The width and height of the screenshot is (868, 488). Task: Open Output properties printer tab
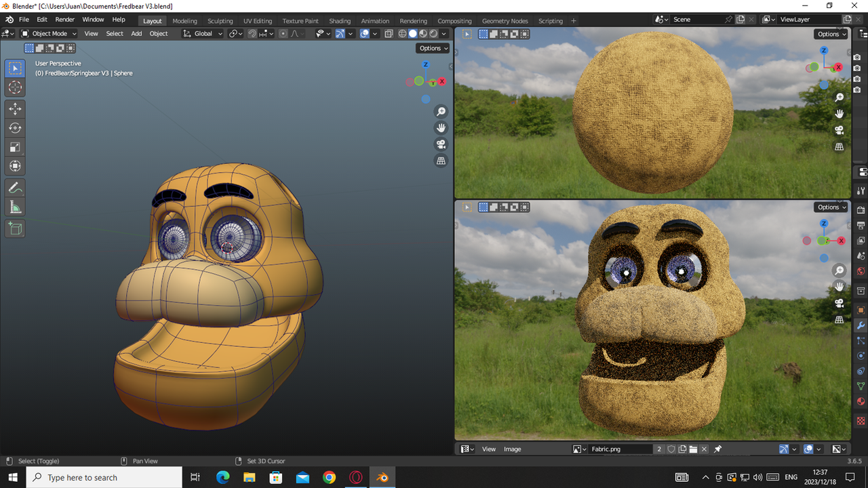pyautogui.click(x=861, y=225)
